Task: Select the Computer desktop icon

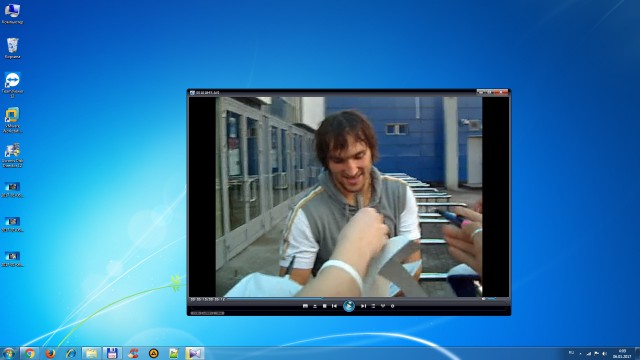Action: point(12,14)
